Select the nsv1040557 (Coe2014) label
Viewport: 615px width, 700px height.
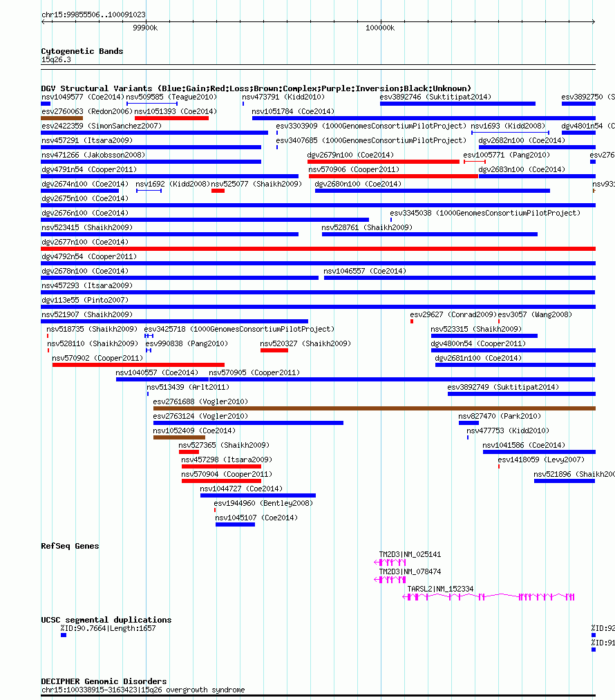(x=157, y=372)
